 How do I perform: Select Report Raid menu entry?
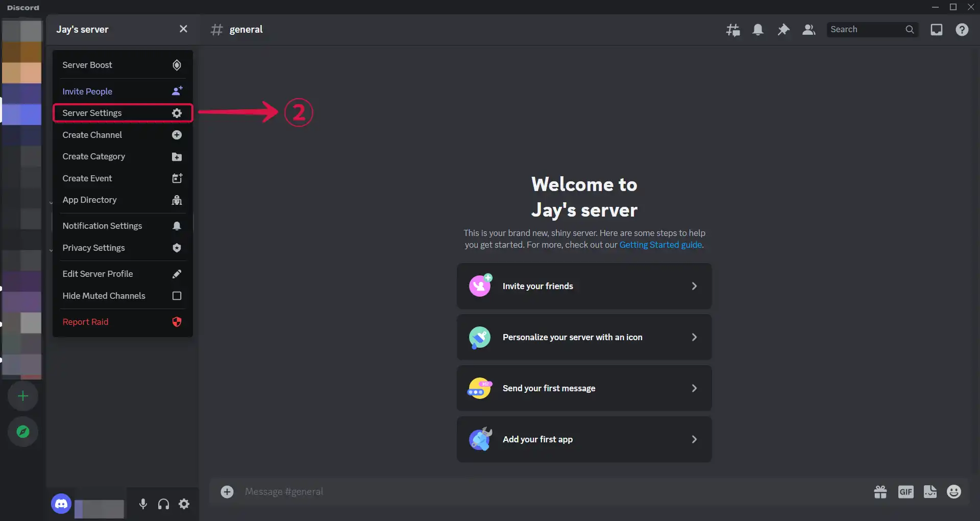point(122,322)
